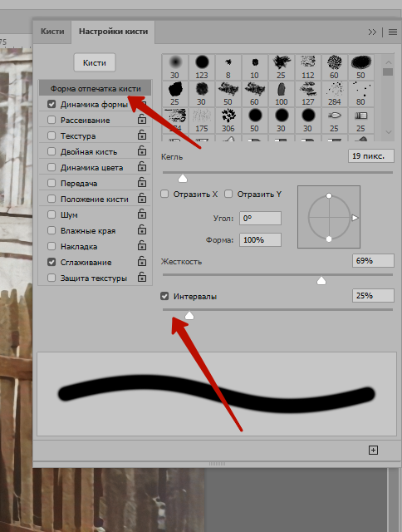Collapse panel with the double-arrow icon
Viewport: 402px width, 532px height.
(372, 32)
